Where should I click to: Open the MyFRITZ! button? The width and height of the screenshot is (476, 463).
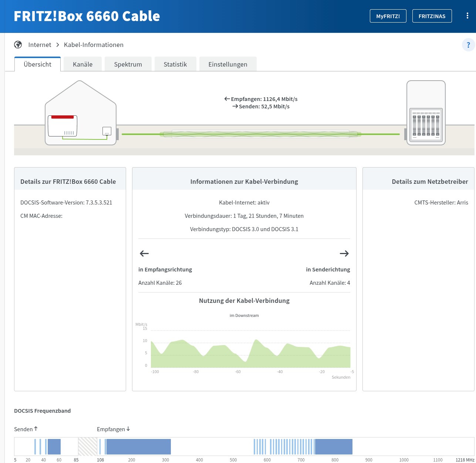tap(388, 16)
